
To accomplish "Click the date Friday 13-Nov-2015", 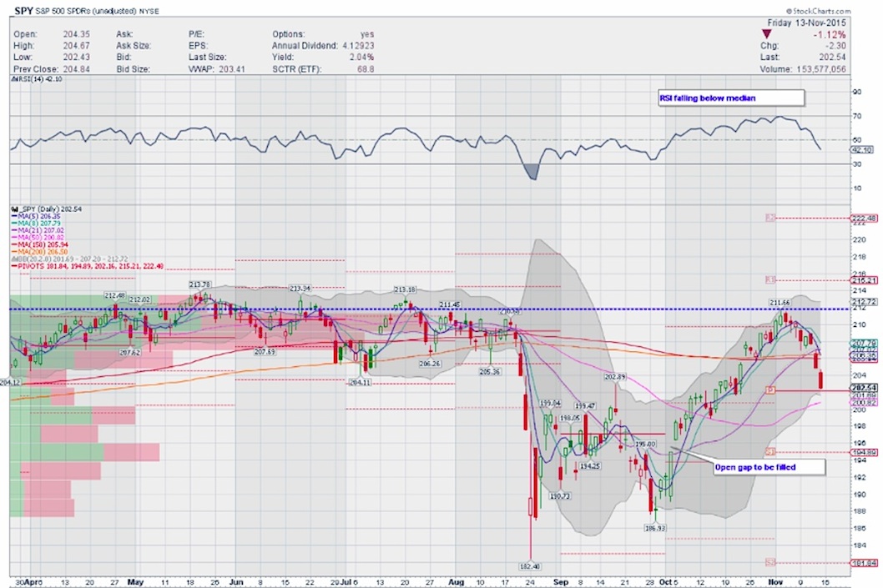I will click(806, 23).
